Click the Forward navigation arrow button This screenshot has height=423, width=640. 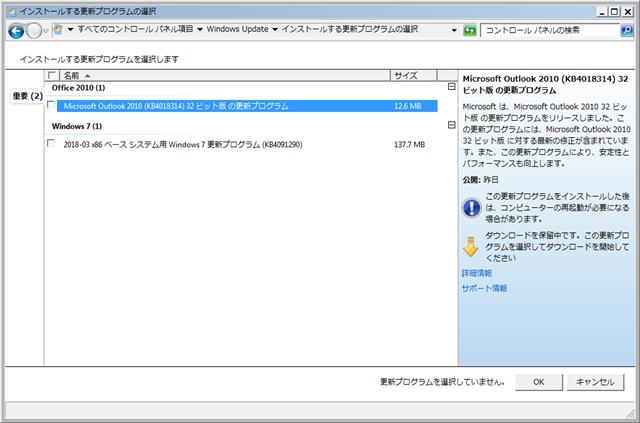(x=34, y=31)
